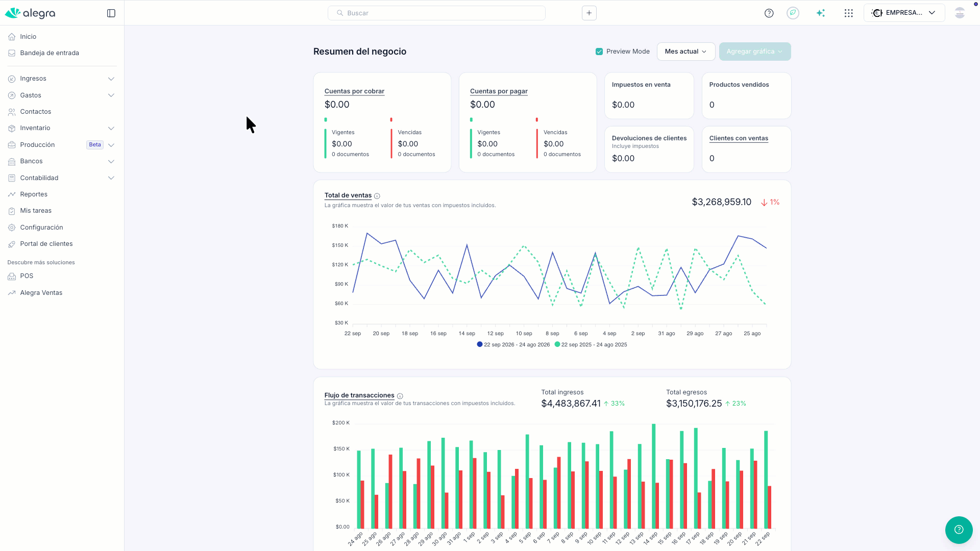Click the Agregar gráfica button
The image size is (980, 551).
pos(755,52)
